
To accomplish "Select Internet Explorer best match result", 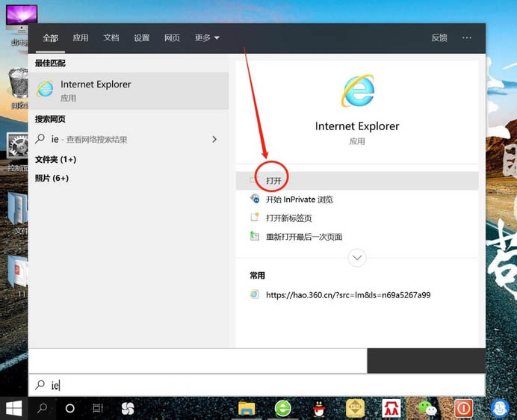I will [x=129, y=90].
